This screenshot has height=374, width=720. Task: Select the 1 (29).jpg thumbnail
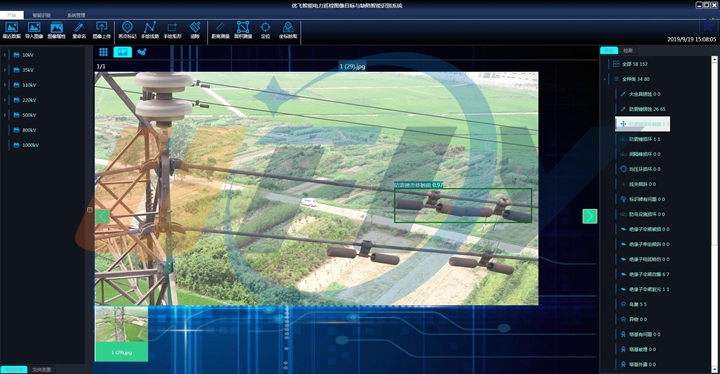click(x=121, y=333)
